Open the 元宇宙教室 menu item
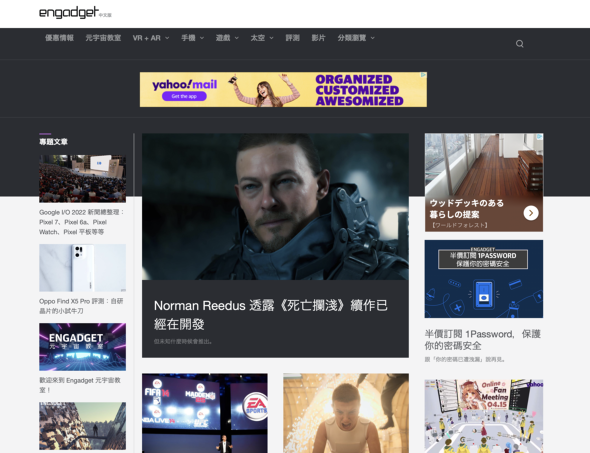The height and width of the screenshot is (453, 590). coord(103,38)
